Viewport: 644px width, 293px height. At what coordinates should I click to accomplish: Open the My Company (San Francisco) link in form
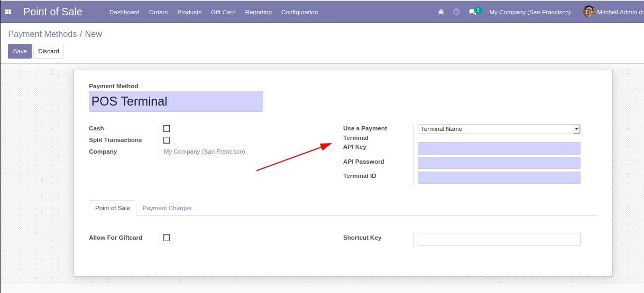pos(205,152)
